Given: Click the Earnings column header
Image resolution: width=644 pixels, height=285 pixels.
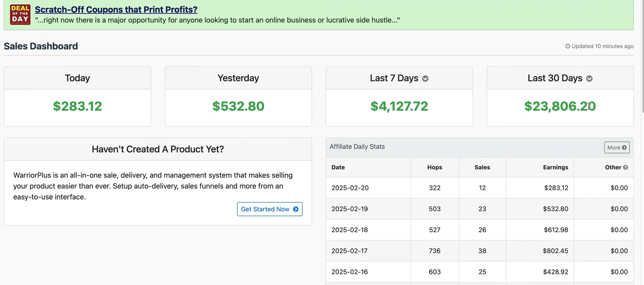Looking at the screenshot, I should (555, 167).
